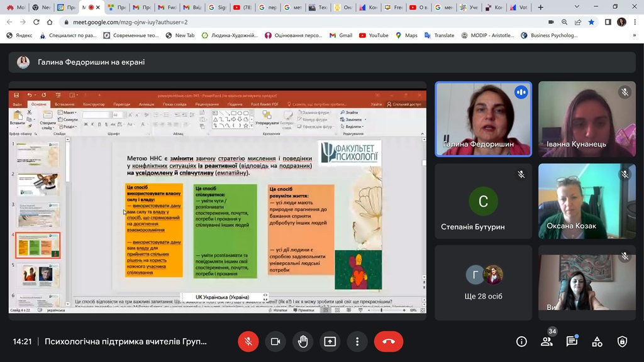Open the Chrome three-dot menu
Viewport: 644px width, 362px height.
(635, 21)
